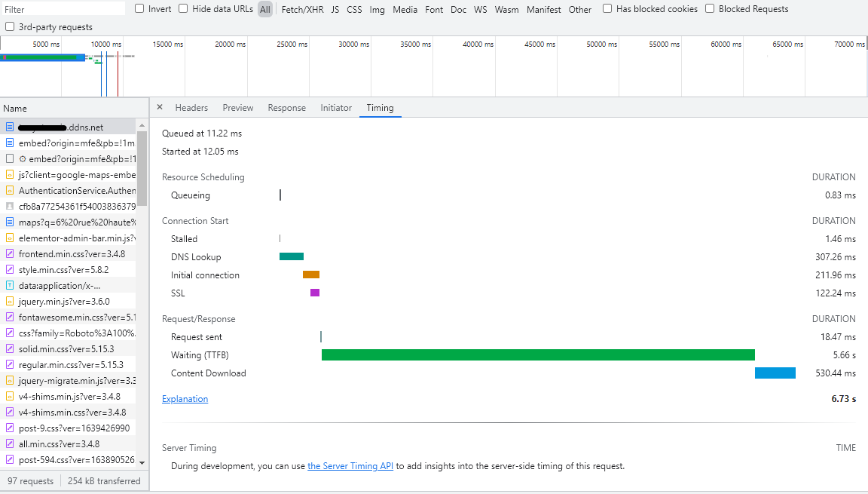Toggle Hide data URLs checkbox
Image resolution: width=868 pixels, height=494 pixels.
tap(182, 8)
